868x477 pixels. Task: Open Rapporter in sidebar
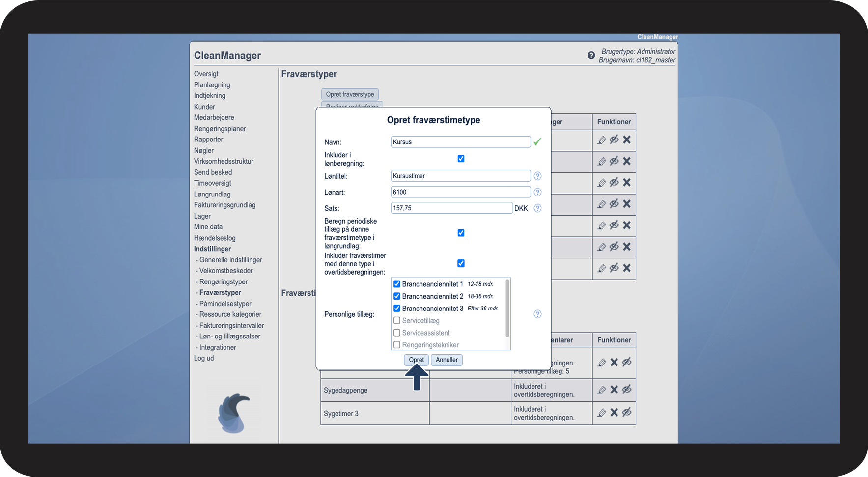[x=209, y=140]
